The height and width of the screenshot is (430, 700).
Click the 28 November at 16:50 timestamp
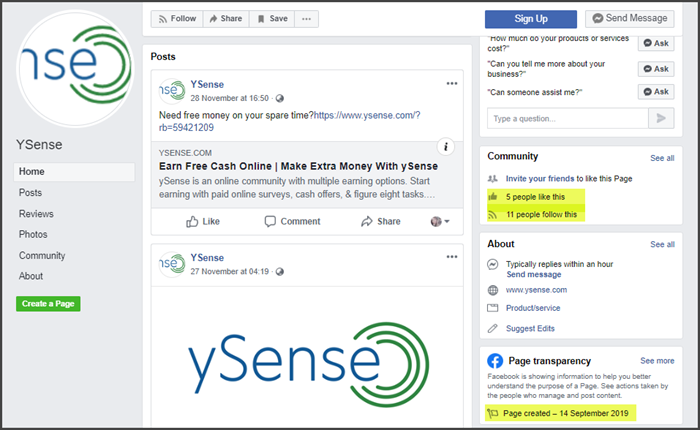click(x=229, y=98)
